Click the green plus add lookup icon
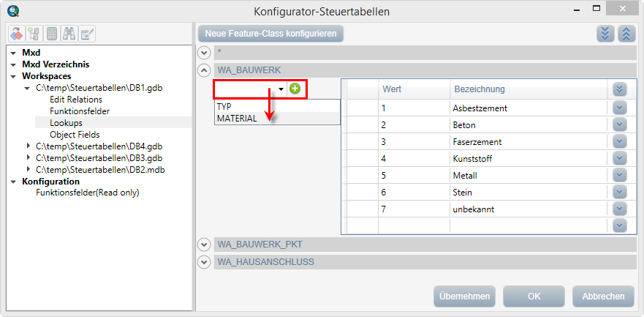644x317 pixels. click(295, 89)
